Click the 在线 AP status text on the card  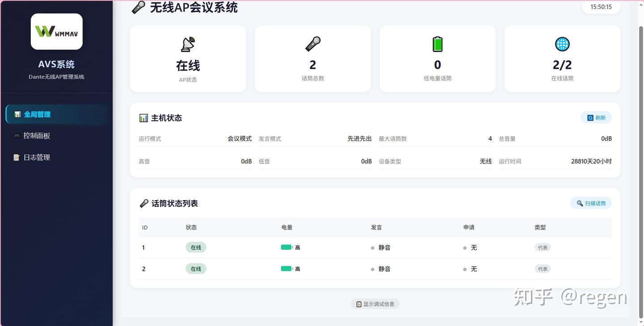pos(188,66)
